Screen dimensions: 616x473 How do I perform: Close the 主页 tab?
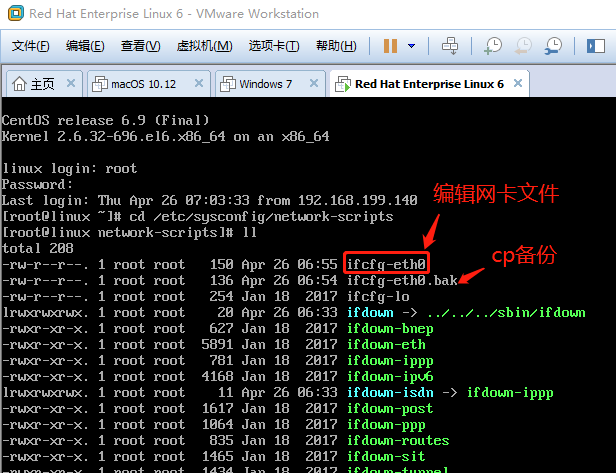(x=71, y=83)
